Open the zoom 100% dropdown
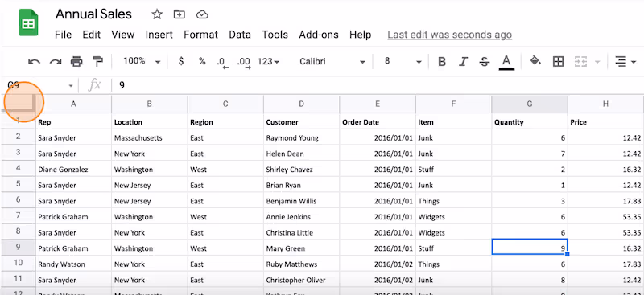 [142, 61]
